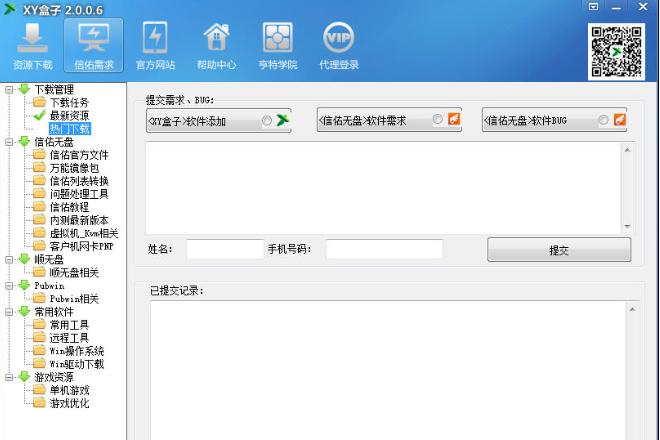
Task: Select the <XY盒子>软件添加 radio button
Action: coord(266,121)
